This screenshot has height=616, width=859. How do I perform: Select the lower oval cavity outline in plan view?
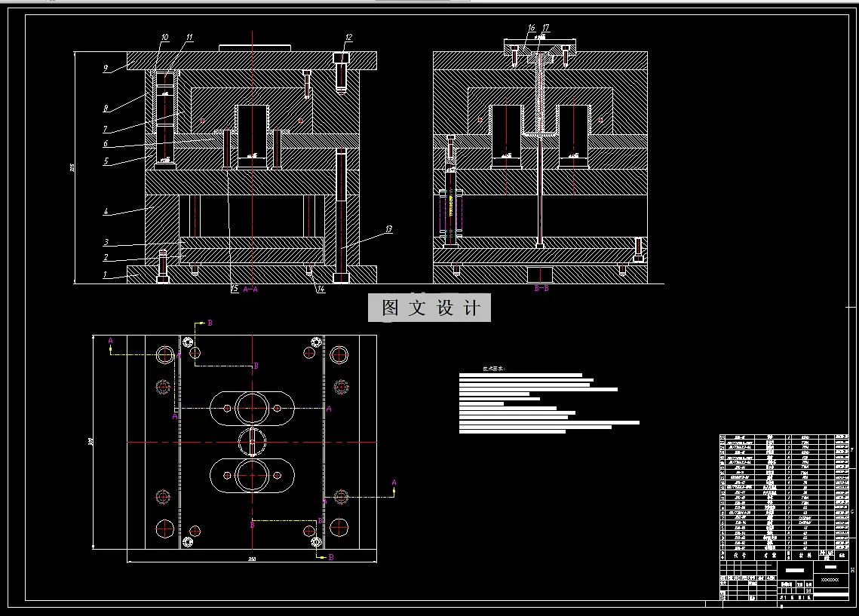click(252, 476)
